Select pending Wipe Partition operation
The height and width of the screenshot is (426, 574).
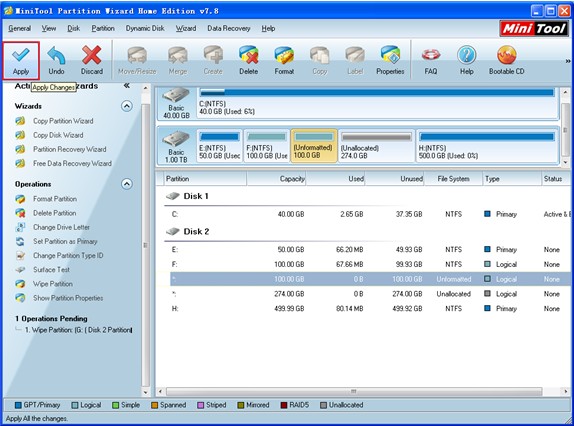point(78,330)
